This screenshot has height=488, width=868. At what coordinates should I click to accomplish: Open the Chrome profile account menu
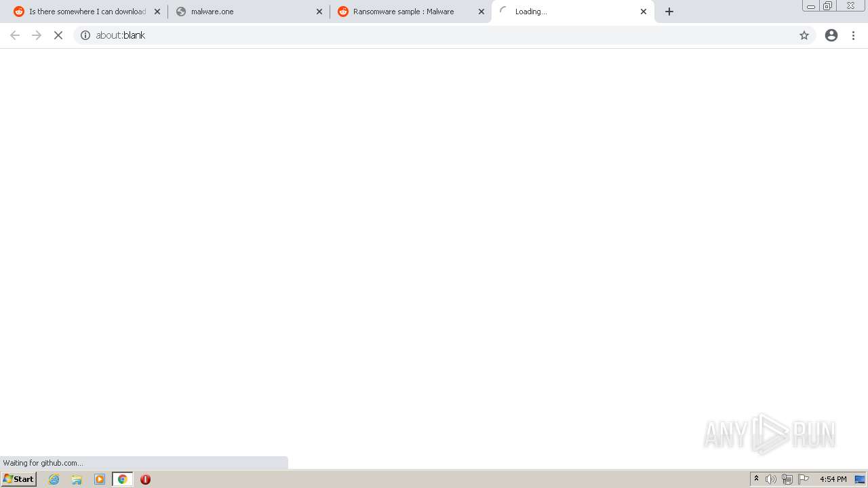coord(831,35)
